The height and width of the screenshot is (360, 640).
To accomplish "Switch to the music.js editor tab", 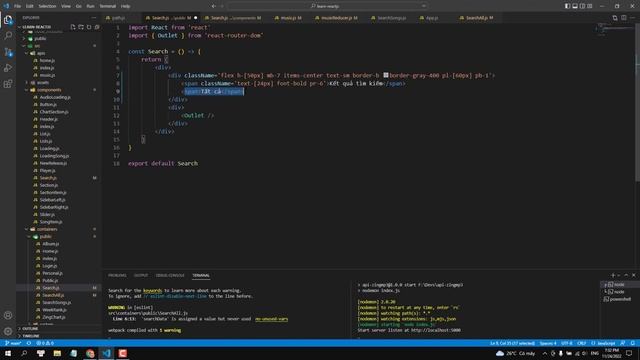I will pyautogui.click(x=288, y=18).
